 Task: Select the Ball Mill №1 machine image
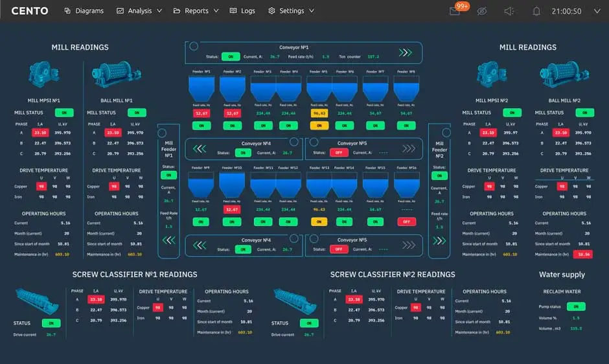[x=117, y=74]
